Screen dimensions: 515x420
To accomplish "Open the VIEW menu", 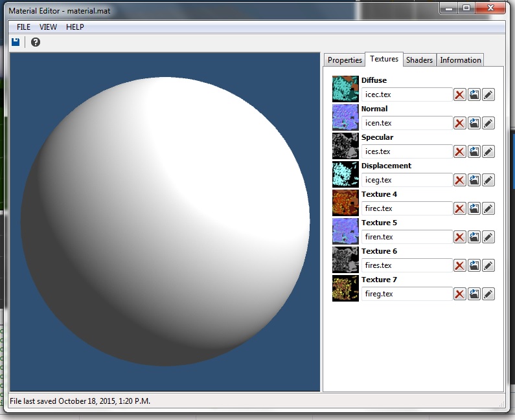I will (x=49, y=27).
